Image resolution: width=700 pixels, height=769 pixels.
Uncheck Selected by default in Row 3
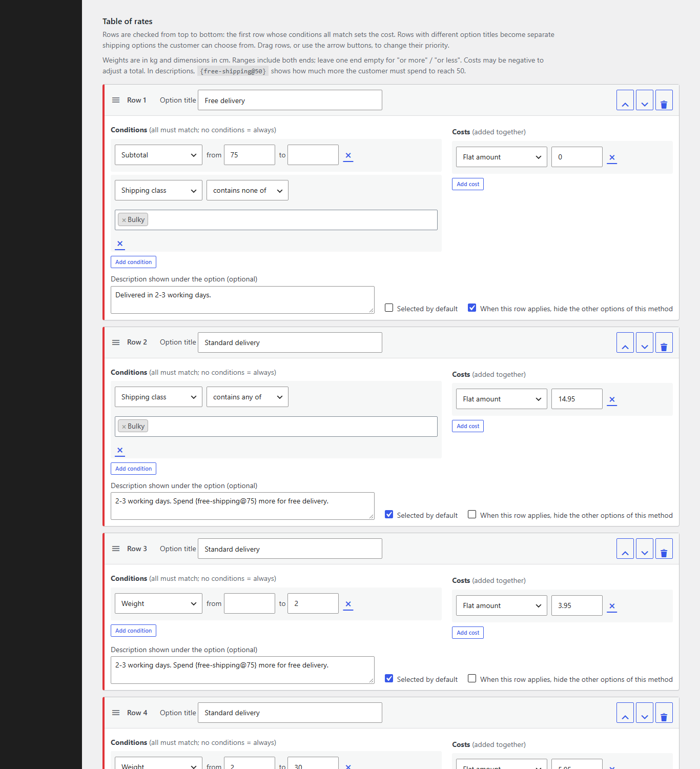click(389, 679)
